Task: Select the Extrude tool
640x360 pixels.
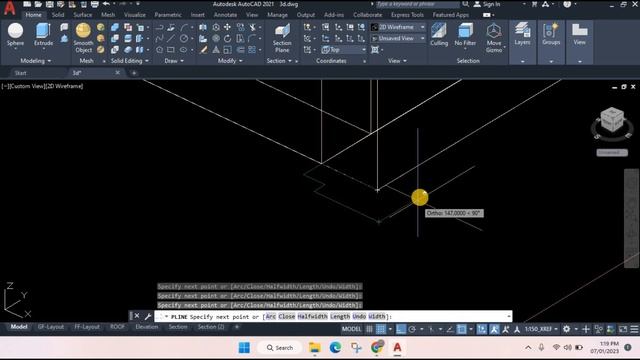Action: tap(43, 34)
